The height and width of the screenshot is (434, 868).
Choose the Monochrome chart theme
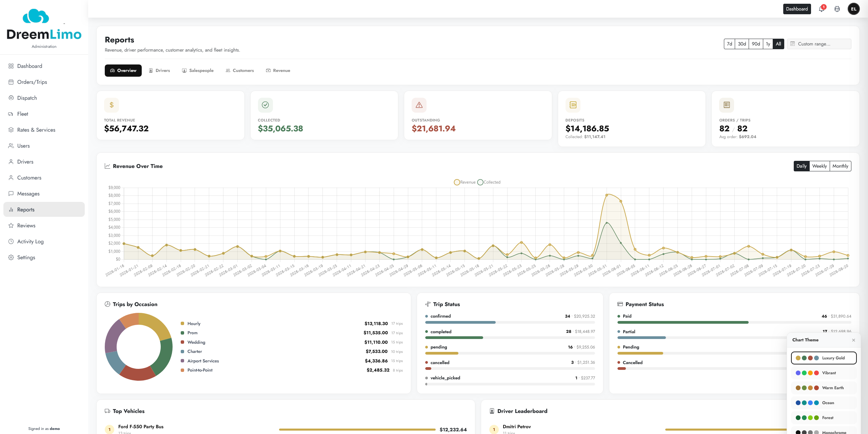pyautogui.click(x=824, y=431)
